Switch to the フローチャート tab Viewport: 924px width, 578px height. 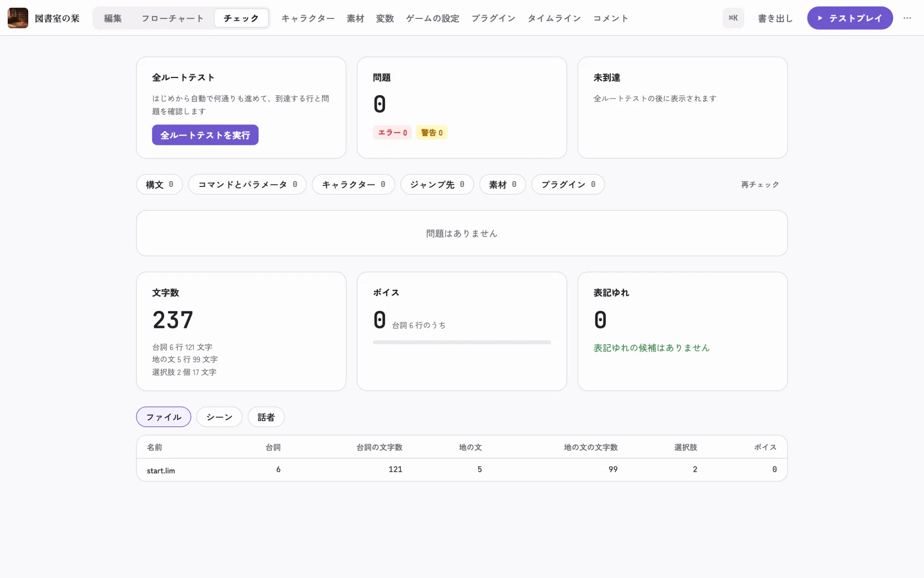tap(172, 18)
